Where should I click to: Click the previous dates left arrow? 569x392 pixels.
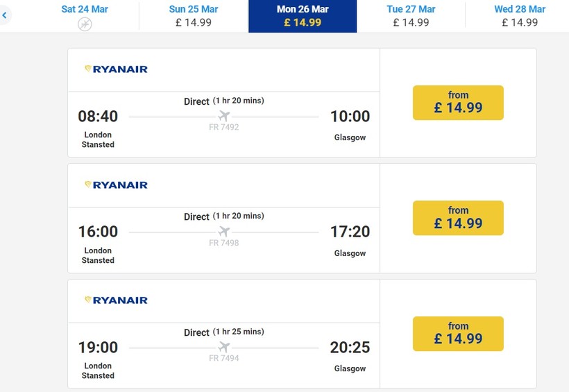click(x=4, y=15)
